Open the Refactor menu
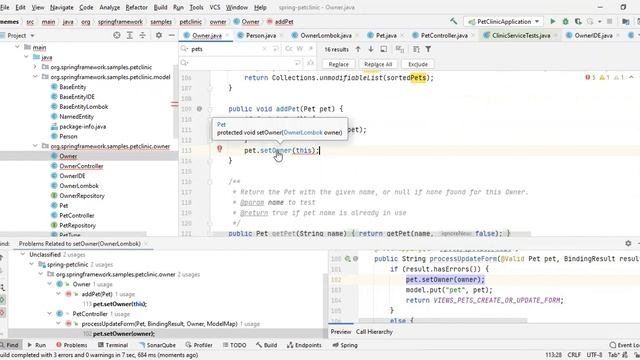Image resolution: width=640 pixels, height=360 pixels. [136, 7]
